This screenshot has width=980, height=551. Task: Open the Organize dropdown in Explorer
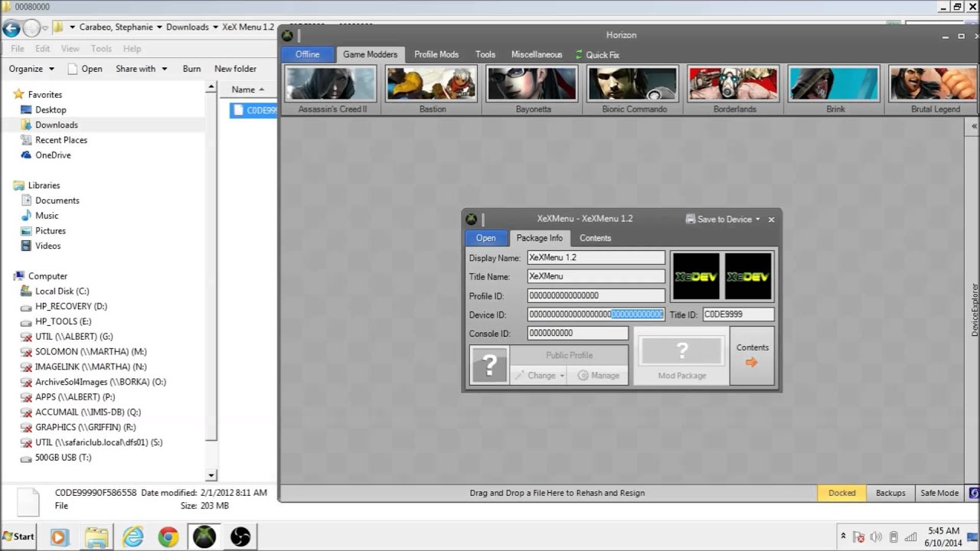[31, 69]
